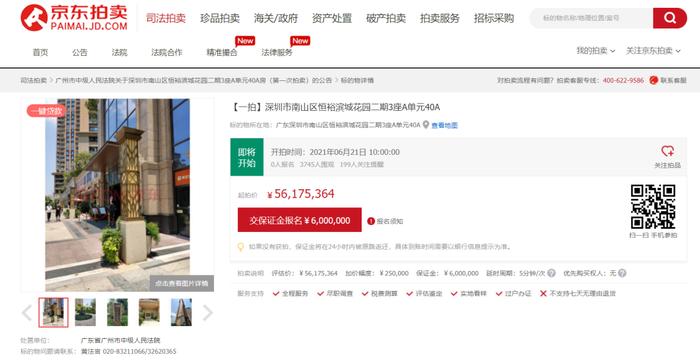Click the 交保证金报名 ¥6,000,000 button
The height and width of the screenshot is (361, 700).
click(x=300, y=220)
